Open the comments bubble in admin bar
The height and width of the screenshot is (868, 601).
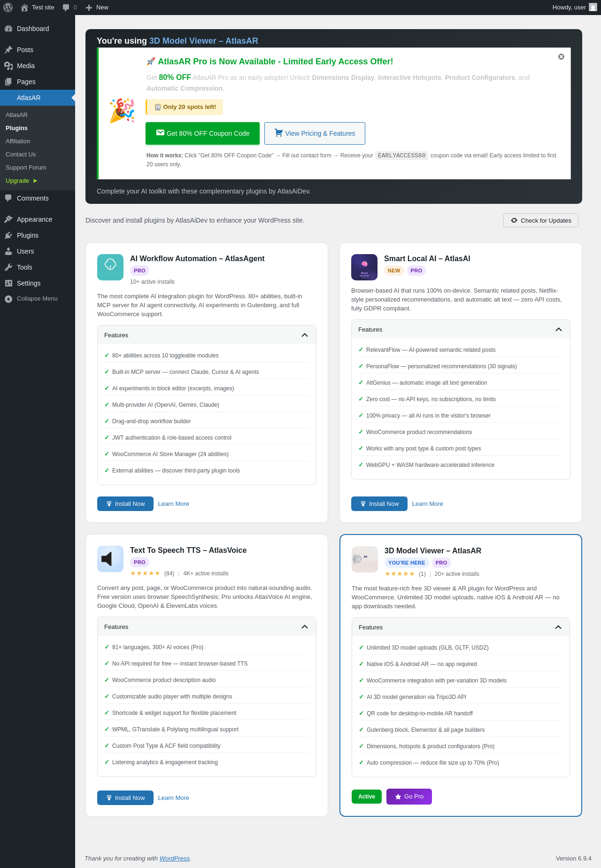[66, 8]
